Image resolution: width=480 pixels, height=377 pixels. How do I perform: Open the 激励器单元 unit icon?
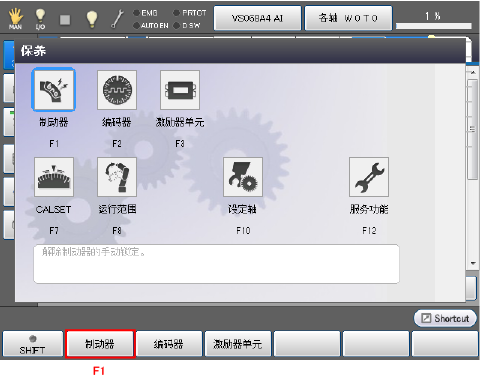(180, 90)
